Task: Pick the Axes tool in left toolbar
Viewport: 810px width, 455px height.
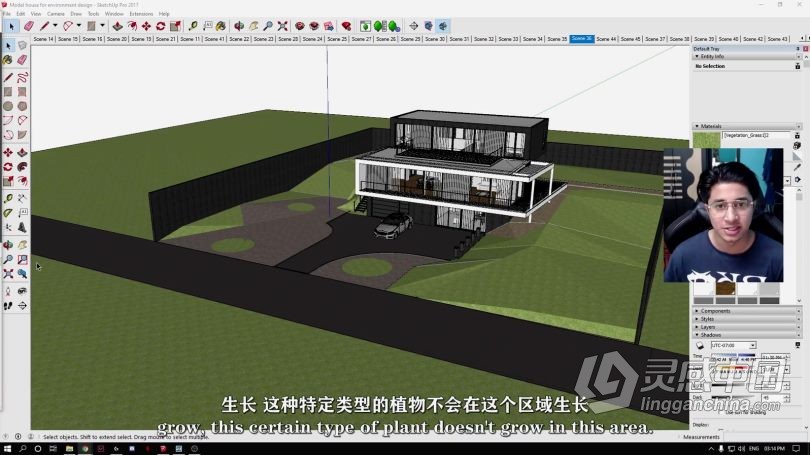Action: pos(8,227)
